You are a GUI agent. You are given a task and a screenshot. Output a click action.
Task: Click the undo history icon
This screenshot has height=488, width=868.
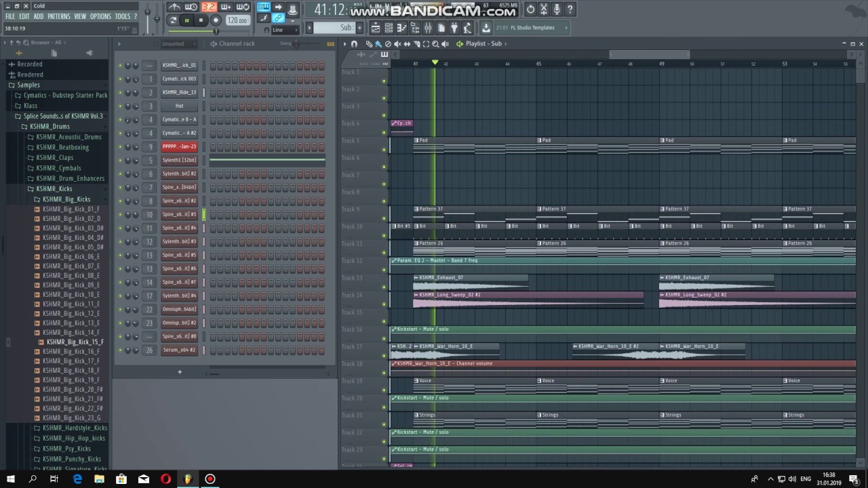click(530, 9)
